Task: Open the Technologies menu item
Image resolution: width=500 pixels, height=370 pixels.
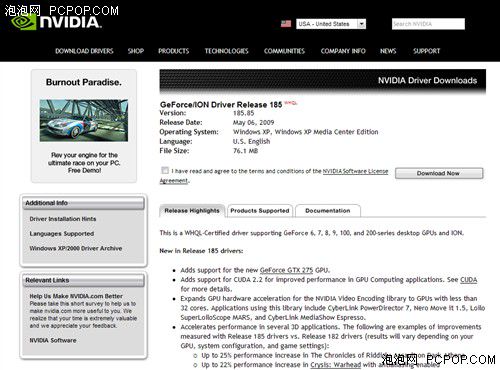Action: point(227,51)
